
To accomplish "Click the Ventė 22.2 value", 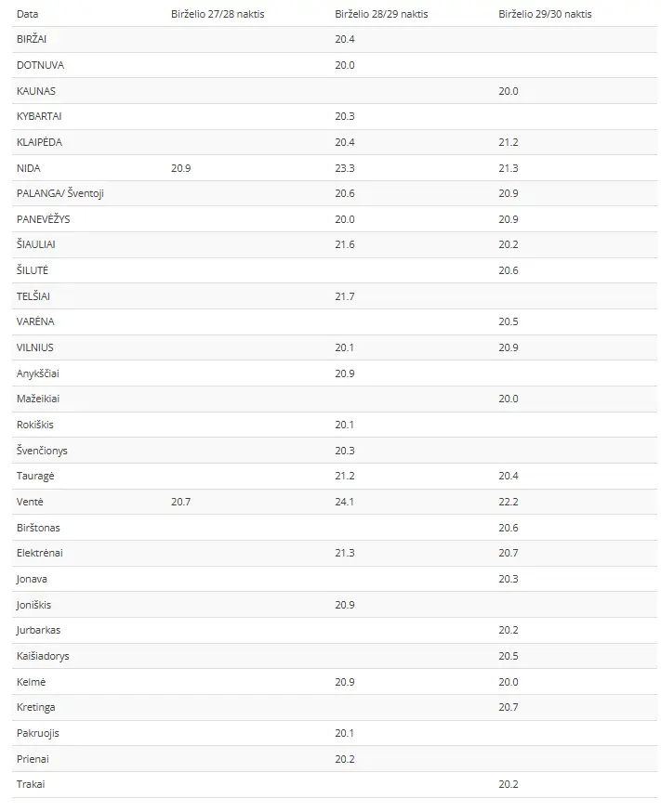I will pos(509,502).
